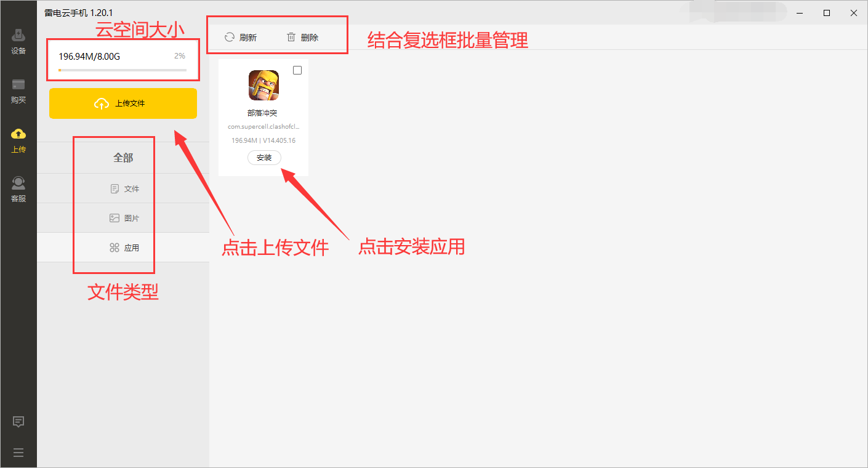Image resolution: width=868 pixels, height=468 pixels.
Task: Close the 雷电云手机 window
Action: 854,12
